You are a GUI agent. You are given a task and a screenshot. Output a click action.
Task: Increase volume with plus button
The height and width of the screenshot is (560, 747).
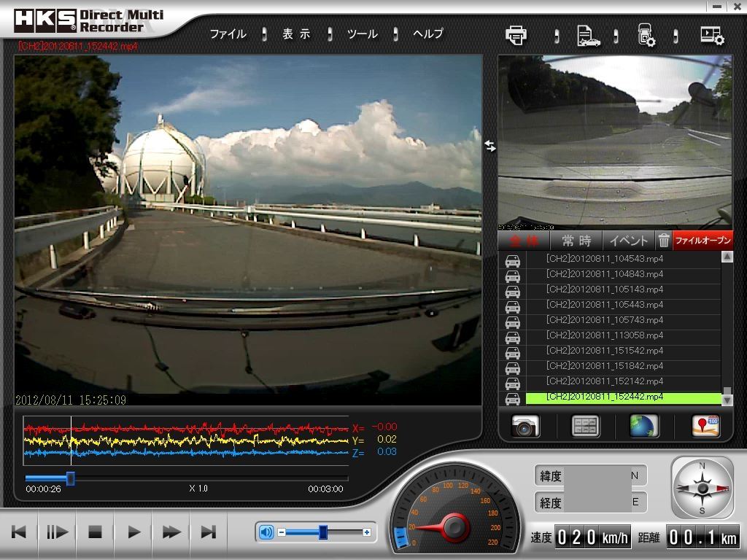tap(366, 532)
